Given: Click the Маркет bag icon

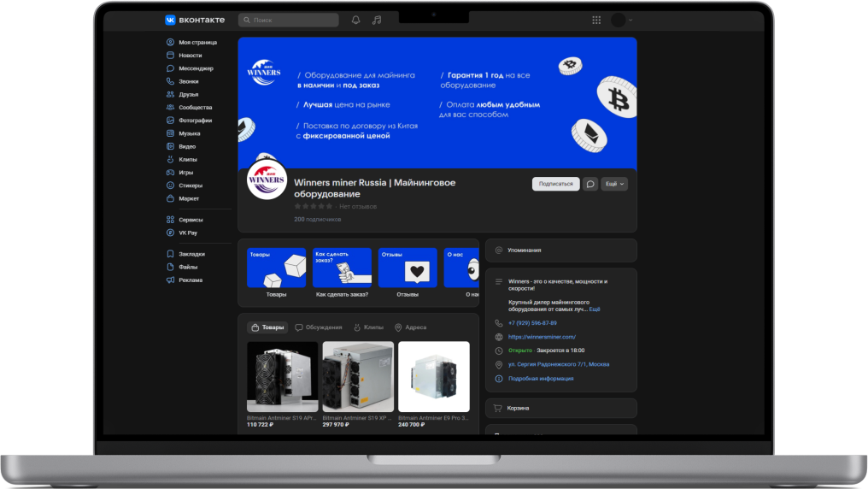Looking at the screenshot, I should tap(170, 198).
